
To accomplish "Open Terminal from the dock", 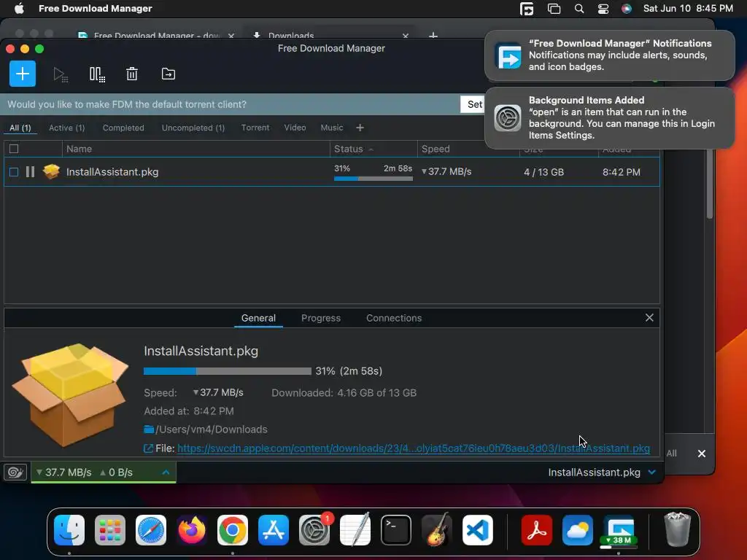I will coord(396,530).
